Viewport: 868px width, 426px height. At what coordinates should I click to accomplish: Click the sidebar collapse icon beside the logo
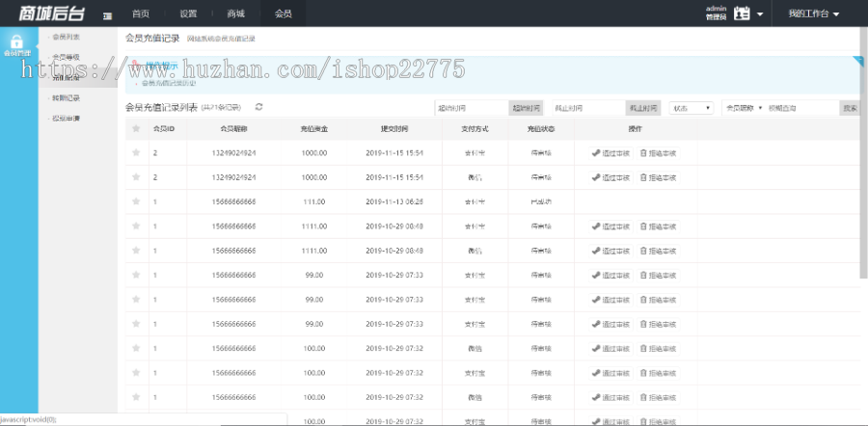106,15
